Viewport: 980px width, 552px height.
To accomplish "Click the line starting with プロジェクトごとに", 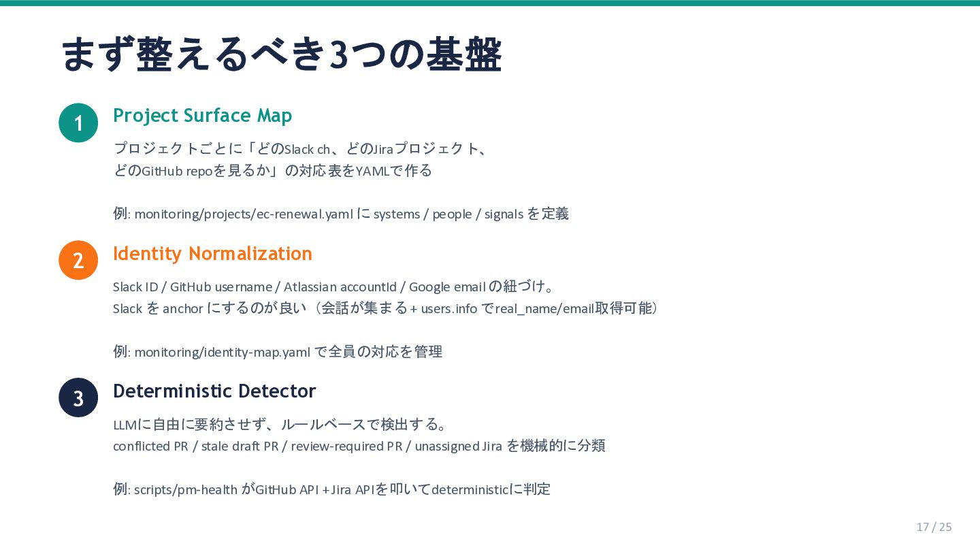I will [299, 148].
